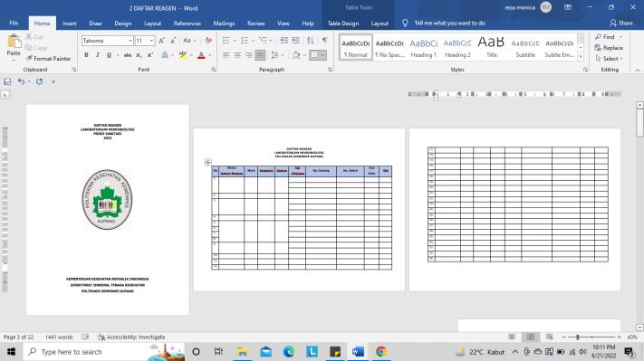Center align the paragraph text
The image size is (644, 361).
coord(237,55)
